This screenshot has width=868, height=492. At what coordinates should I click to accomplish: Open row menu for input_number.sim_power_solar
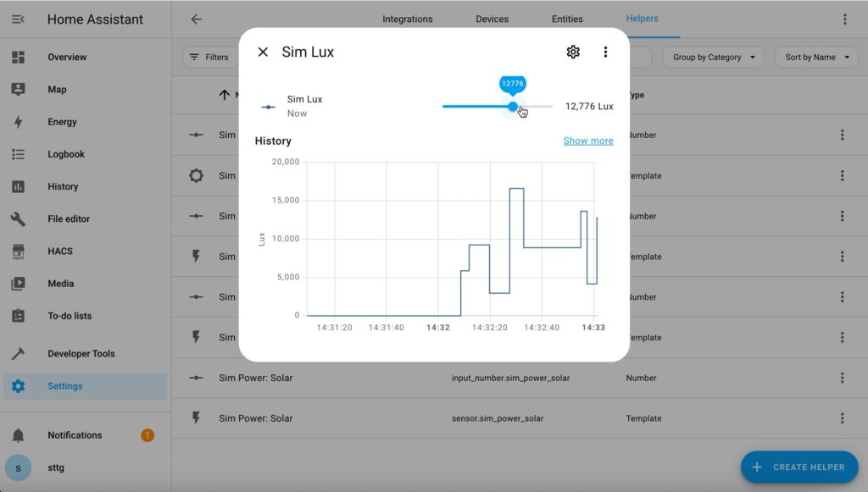pyautogui.click(x=842, y=379)
